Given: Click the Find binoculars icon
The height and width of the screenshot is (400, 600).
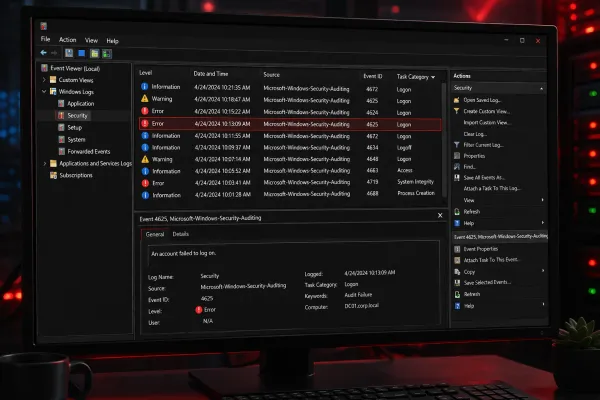Looking at the screenshot, I should 457,167.
